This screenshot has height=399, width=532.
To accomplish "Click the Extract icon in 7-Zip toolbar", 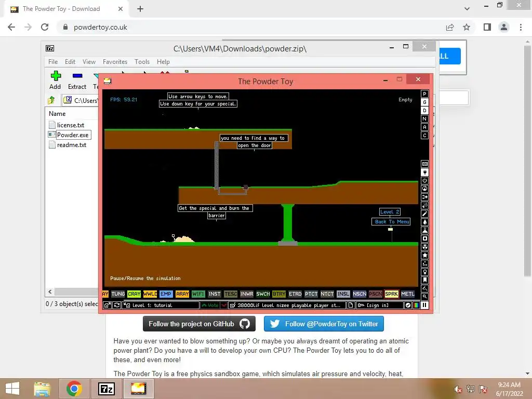I will [77, 81].
